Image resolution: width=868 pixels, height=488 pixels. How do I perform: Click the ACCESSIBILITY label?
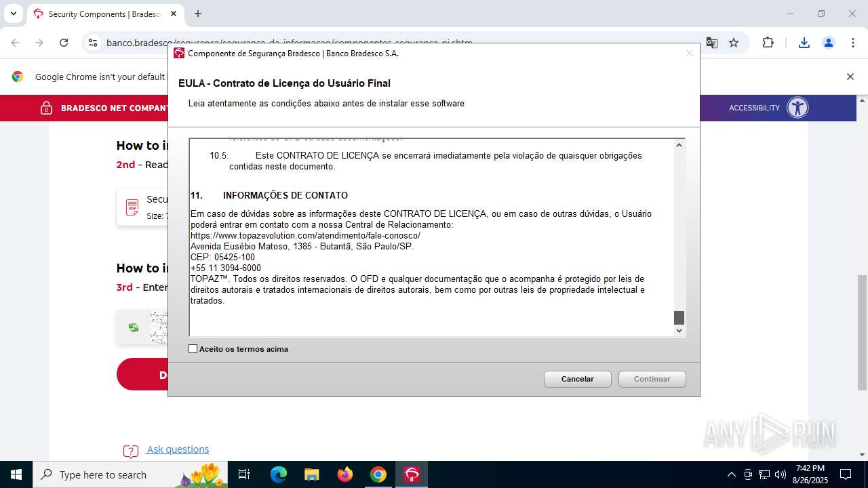[x=754, y=108]
